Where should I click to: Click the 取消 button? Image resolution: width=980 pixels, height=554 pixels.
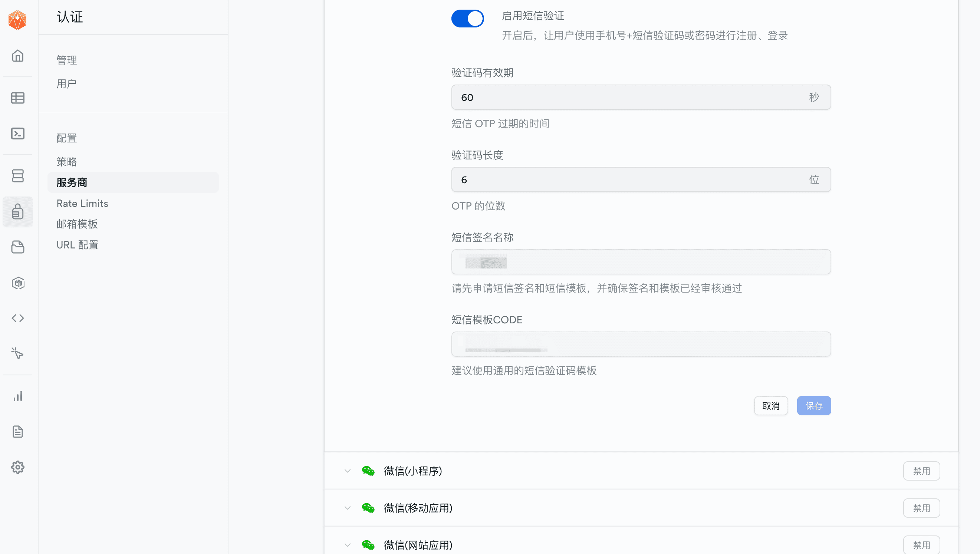coord(771,406)
